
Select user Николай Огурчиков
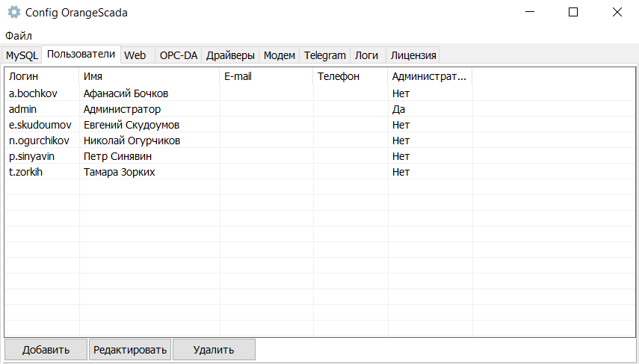[x=320, y=141]
